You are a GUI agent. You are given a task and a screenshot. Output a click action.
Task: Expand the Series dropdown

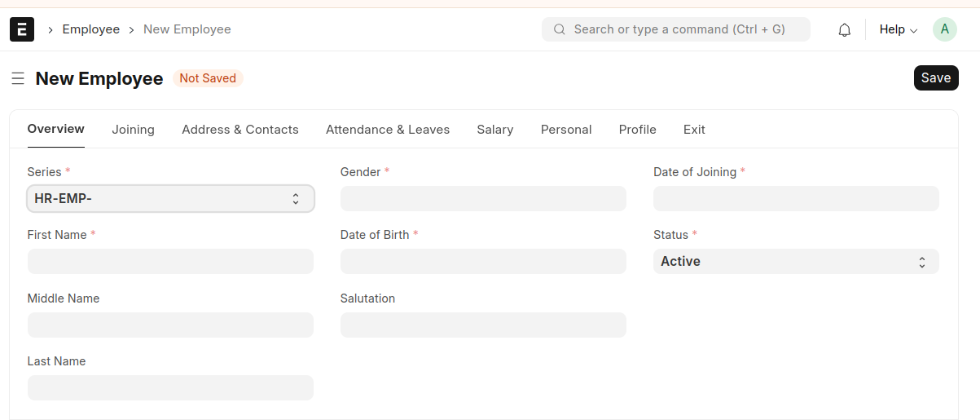tap(170, 198)
